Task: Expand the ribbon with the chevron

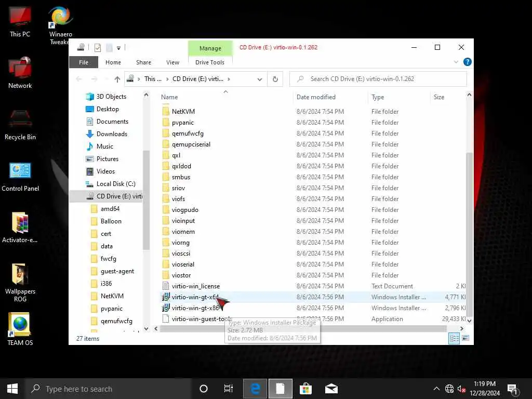Action: (456, 62)
